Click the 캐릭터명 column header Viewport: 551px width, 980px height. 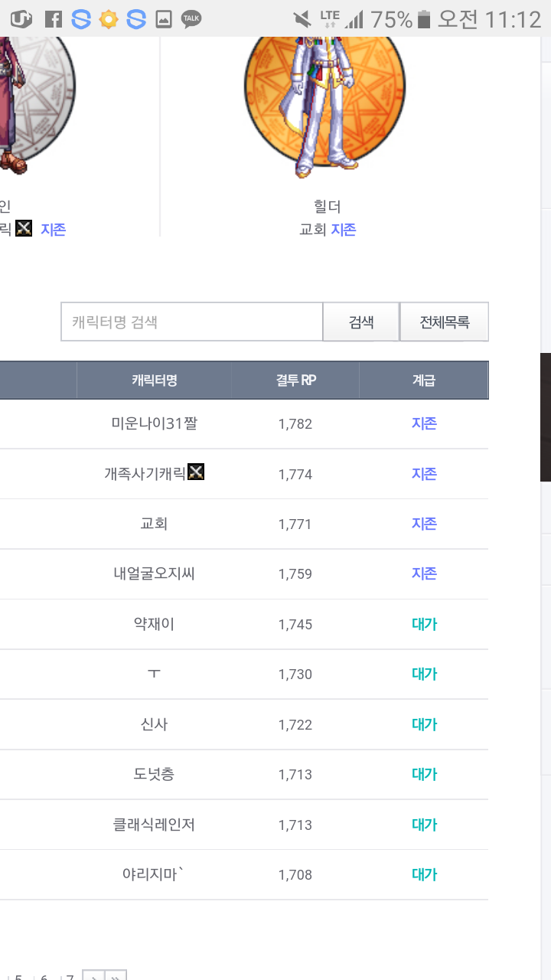pos(155,380)
